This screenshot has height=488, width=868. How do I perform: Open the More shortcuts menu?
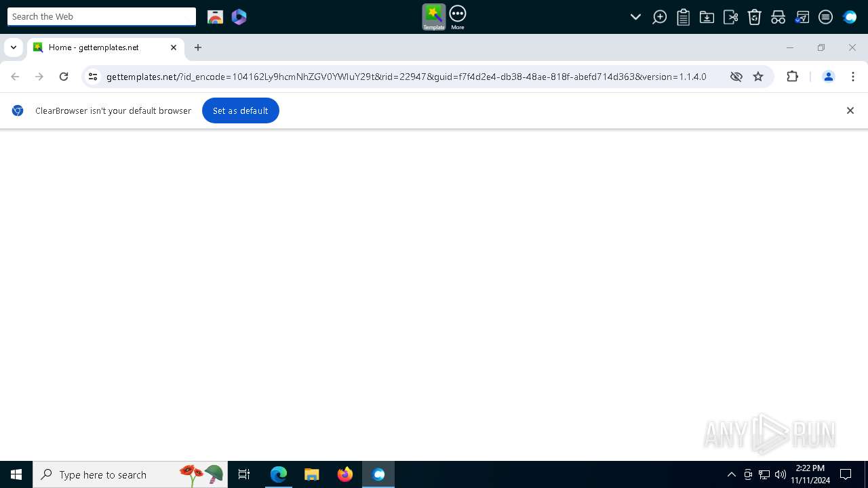(458, 17)
